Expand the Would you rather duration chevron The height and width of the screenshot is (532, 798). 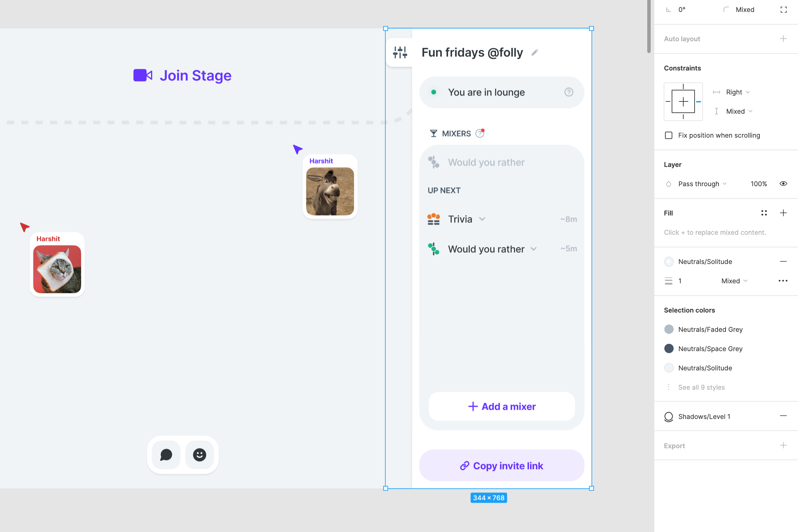(533, 249)
